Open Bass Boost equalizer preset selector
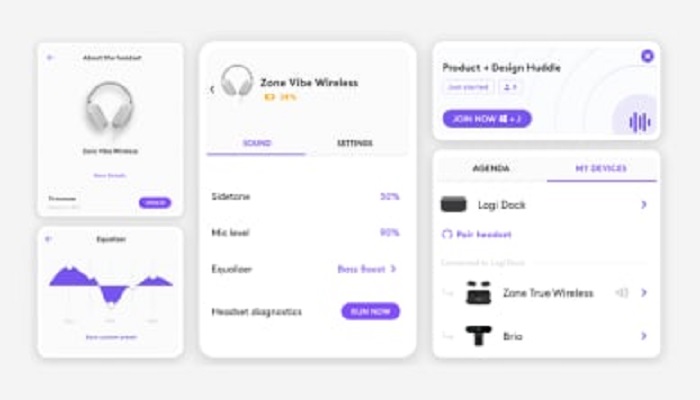 pyautogui.click(x=367, y=269)
